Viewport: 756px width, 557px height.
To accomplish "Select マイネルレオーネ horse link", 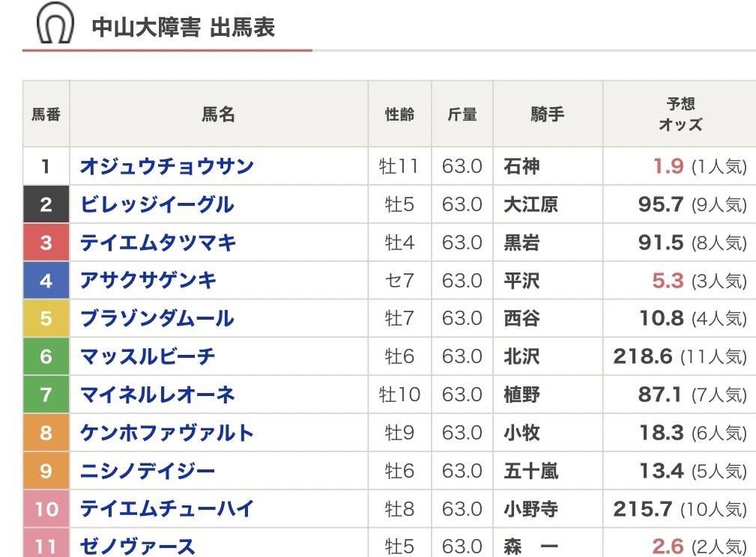I will 157,395.
